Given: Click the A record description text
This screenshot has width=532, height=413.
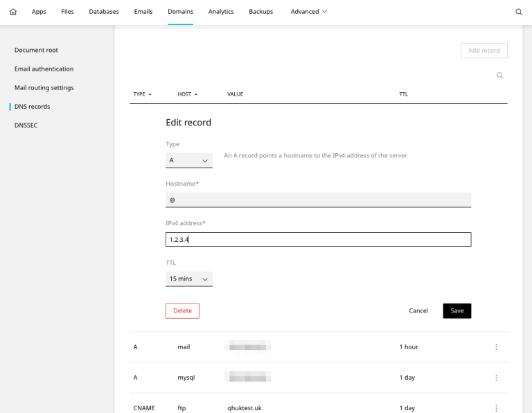Looking at the screenshot, I should 316,155.
